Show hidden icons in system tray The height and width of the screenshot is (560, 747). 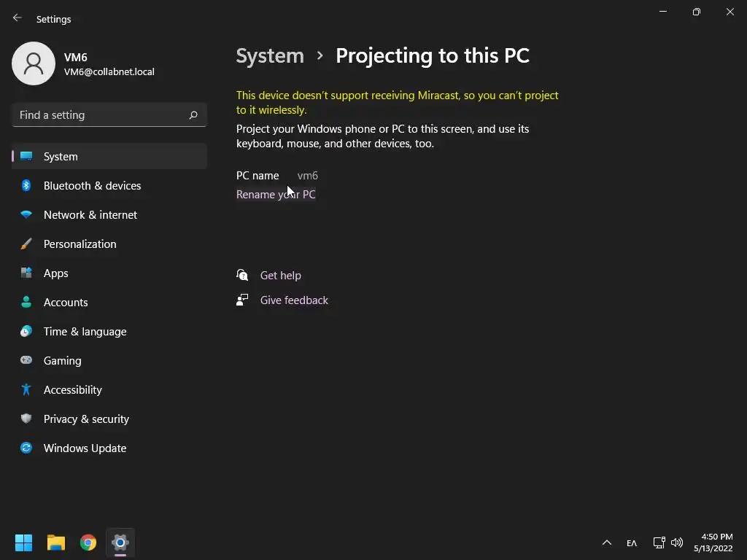606,543
